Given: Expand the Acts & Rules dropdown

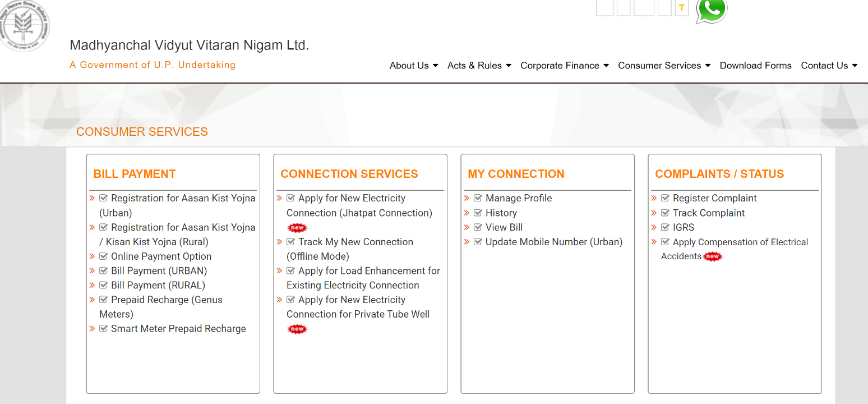Looking at the screenshot, I should pos(479,66).
